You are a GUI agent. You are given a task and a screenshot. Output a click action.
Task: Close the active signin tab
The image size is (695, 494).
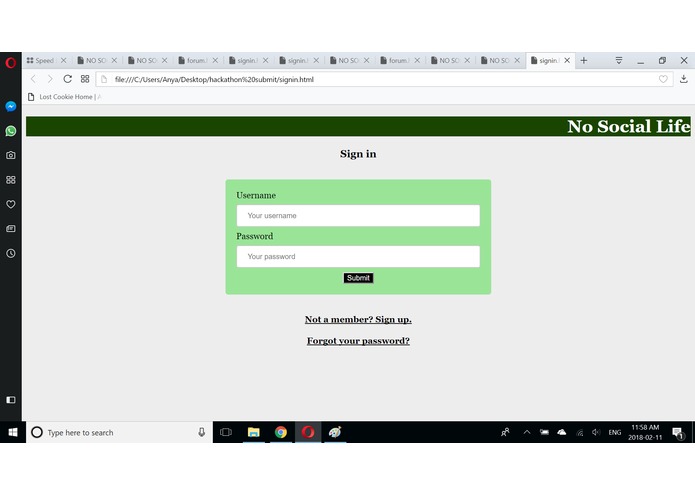pyautogui.click(x=567, y=60)
